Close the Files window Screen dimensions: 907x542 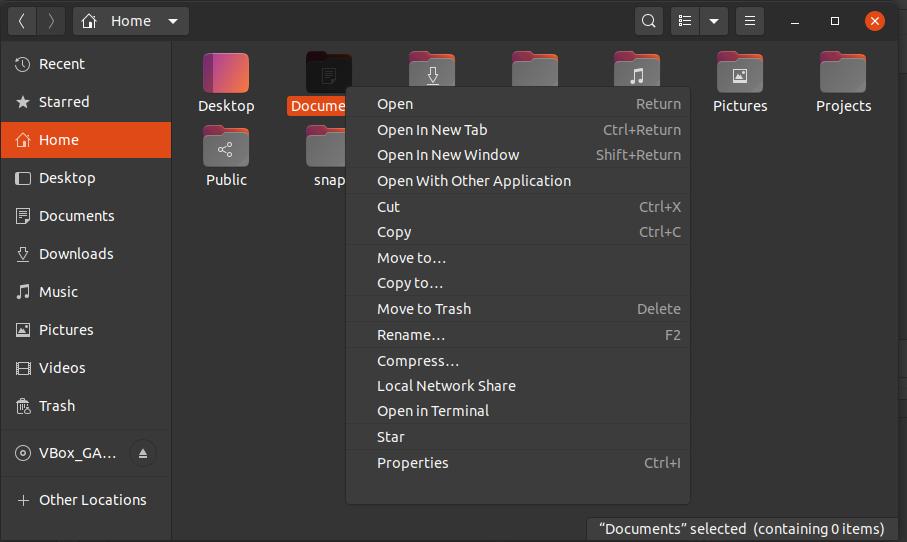point(875,21)
